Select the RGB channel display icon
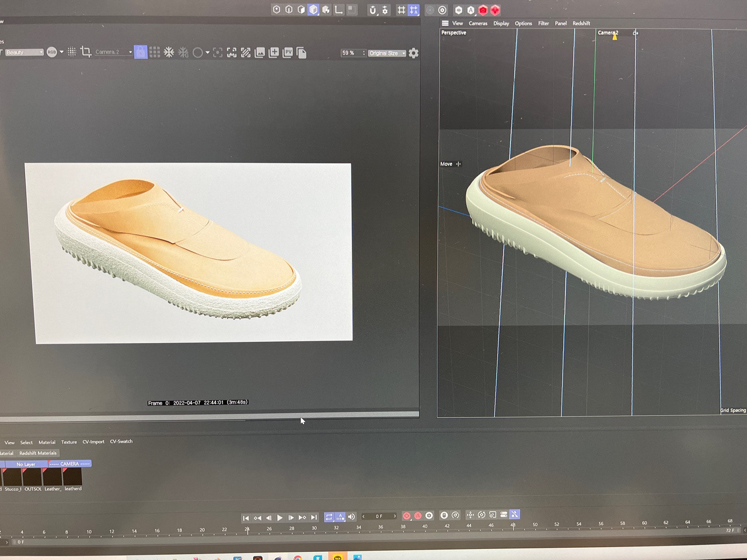The height and width of the screenshot is (560, 747). pyautogui.click(x=52, y=52)
